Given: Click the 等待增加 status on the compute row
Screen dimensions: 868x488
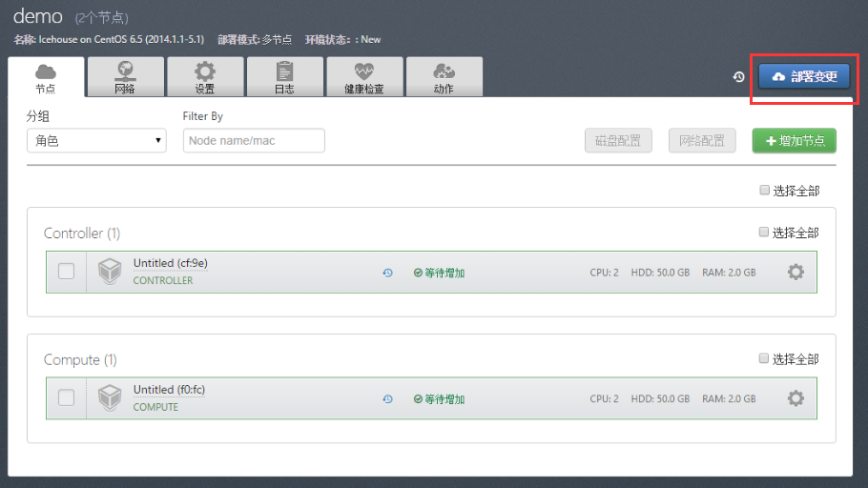Looking at the screenshot, I should tap(439, 399).
